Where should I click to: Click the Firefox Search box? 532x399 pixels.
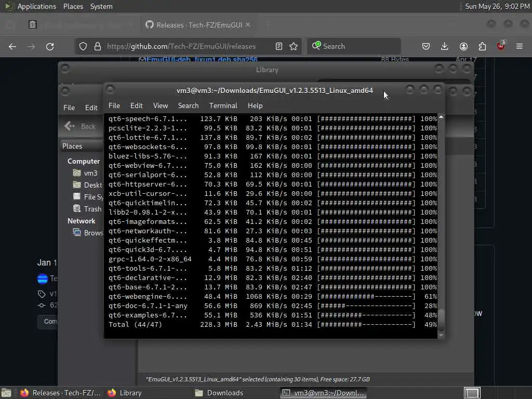tap(354, 46)
